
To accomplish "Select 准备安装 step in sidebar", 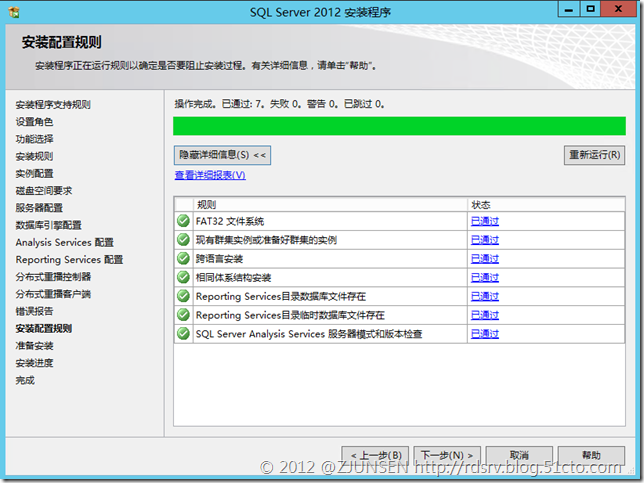I will [34, 346].
